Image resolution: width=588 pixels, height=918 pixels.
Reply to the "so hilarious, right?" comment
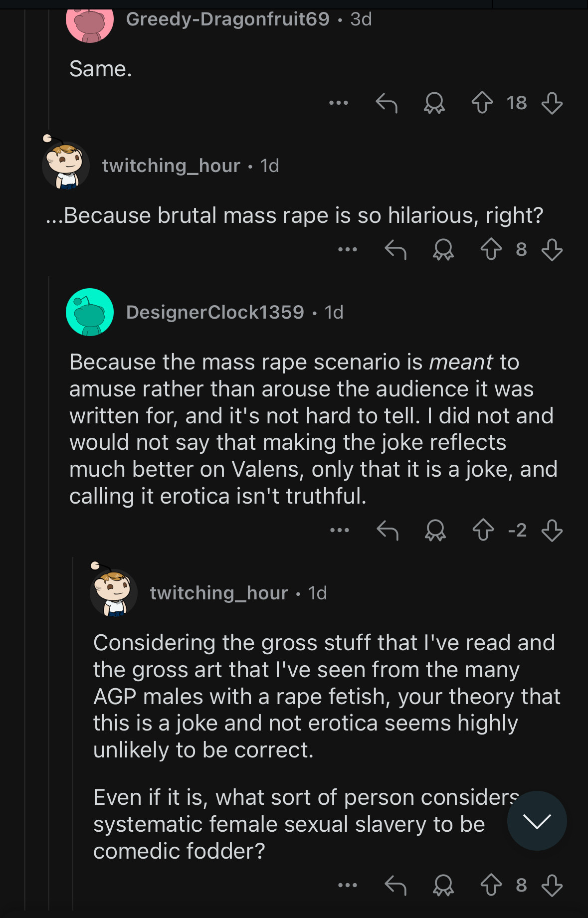[395, 249]
